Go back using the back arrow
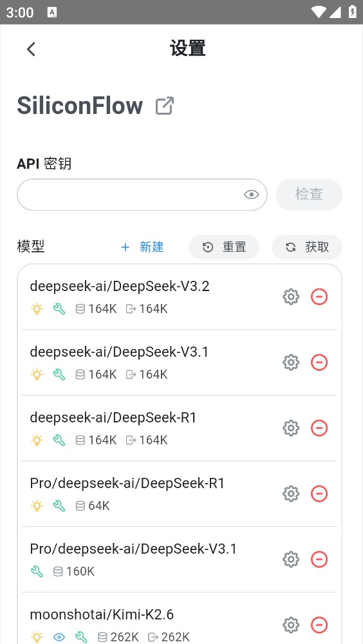Screen dimensions: 363x644 (x=31, y=49)
